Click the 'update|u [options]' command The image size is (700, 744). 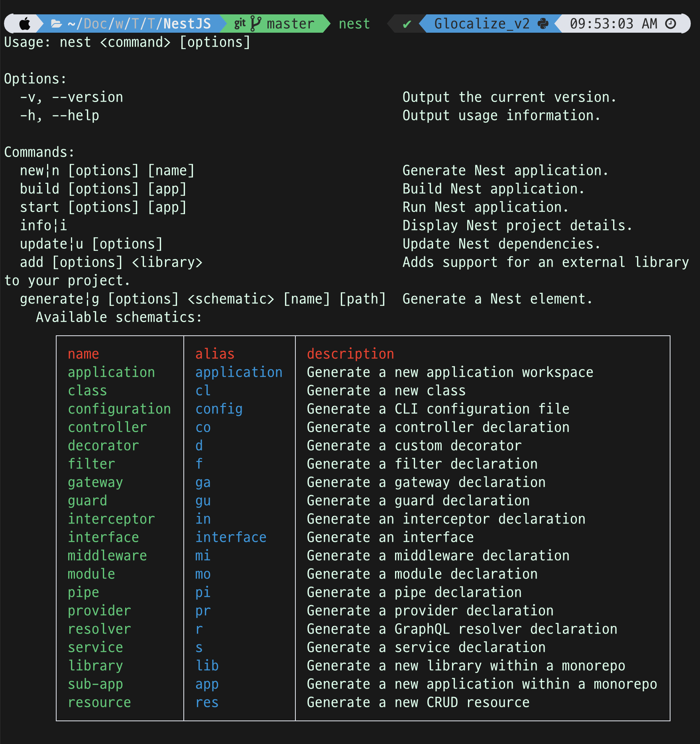coord(91,244)
